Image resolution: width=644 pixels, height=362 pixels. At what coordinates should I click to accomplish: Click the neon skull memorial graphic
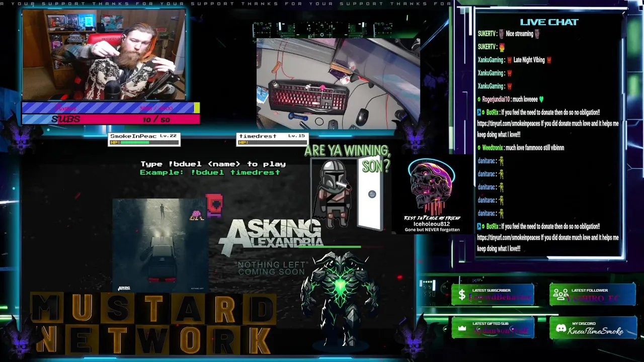coord(431,187)
